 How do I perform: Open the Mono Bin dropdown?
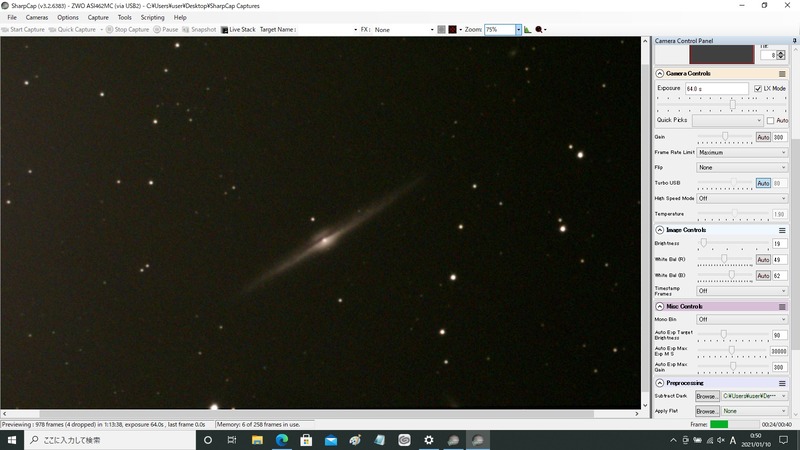tap(742, 319)
